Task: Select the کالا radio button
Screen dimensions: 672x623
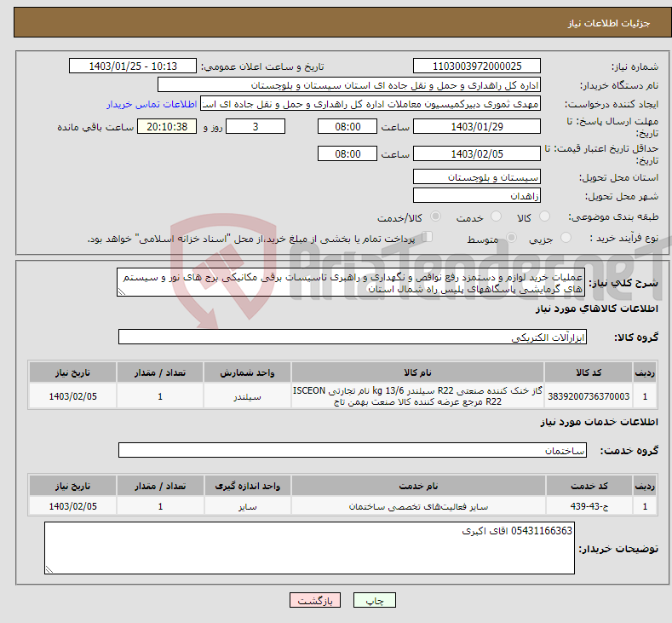Action: pos(544,216)
